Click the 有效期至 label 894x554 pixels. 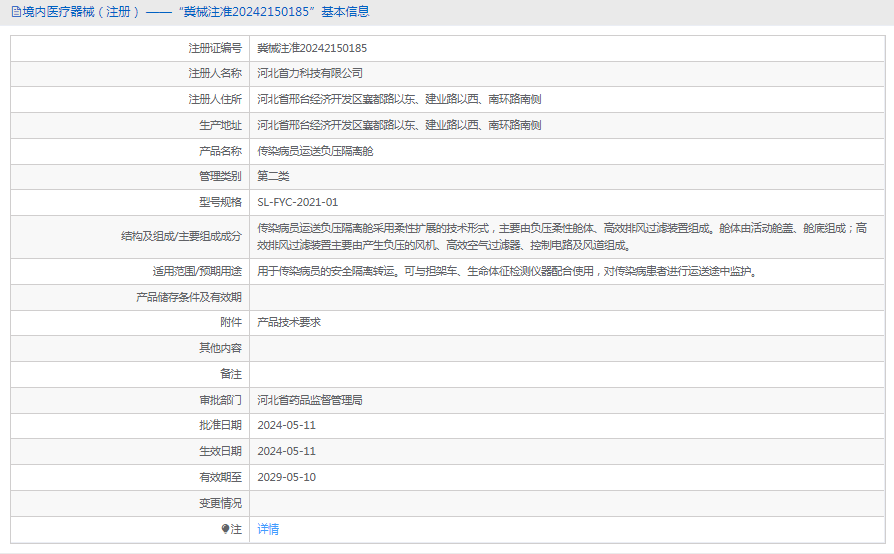(220, 478)
